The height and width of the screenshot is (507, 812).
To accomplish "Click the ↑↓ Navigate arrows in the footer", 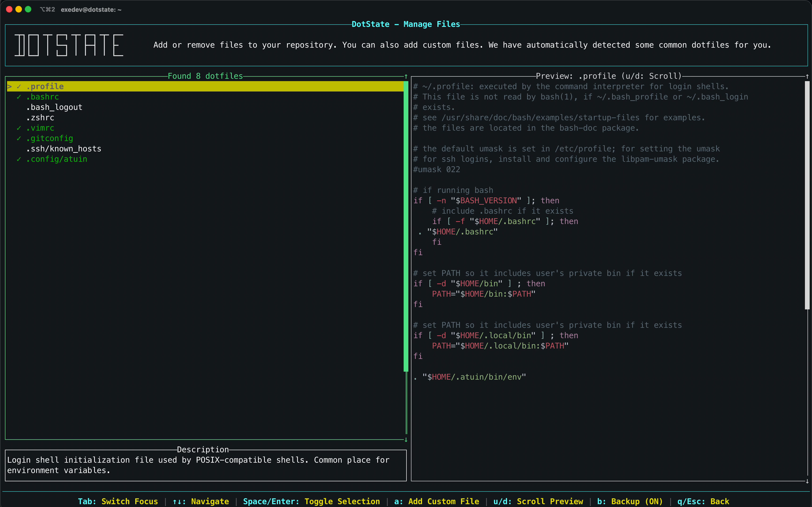I will 178,501.
